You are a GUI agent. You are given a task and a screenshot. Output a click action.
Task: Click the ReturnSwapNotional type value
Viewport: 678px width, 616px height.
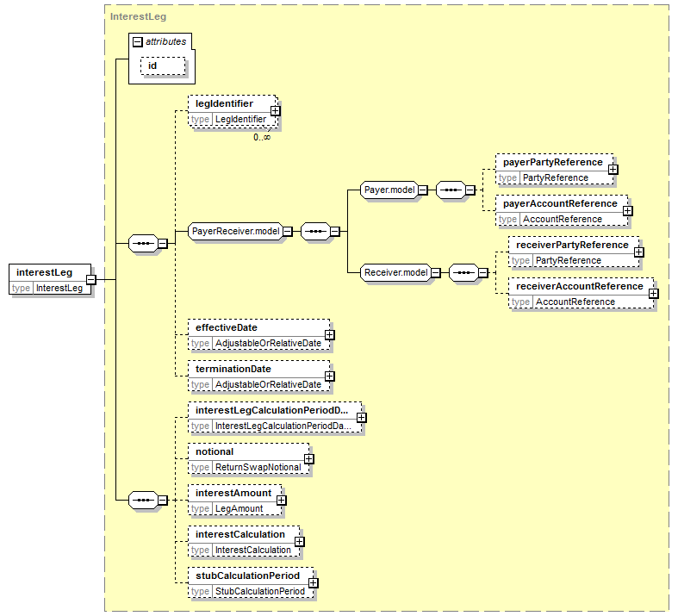(258, 467)
